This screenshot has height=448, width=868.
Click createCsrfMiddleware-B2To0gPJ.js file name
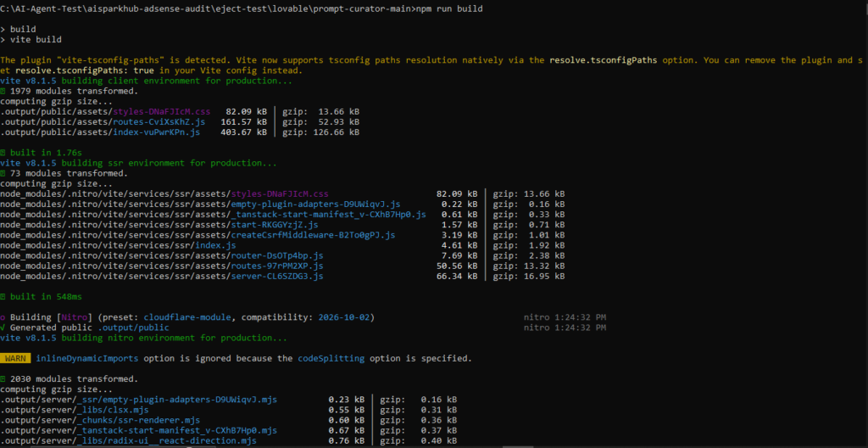coord(313,235)
